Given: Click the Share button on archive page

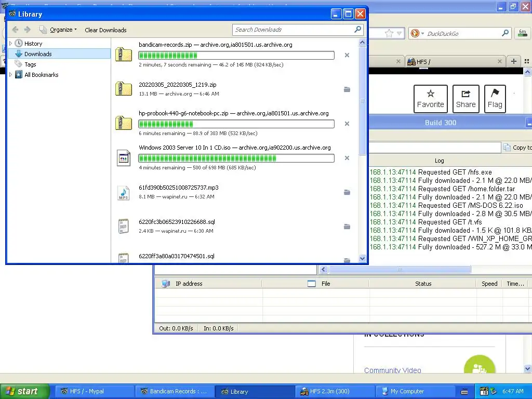Looking at the screenshot, I should click(x=466, y=99).
